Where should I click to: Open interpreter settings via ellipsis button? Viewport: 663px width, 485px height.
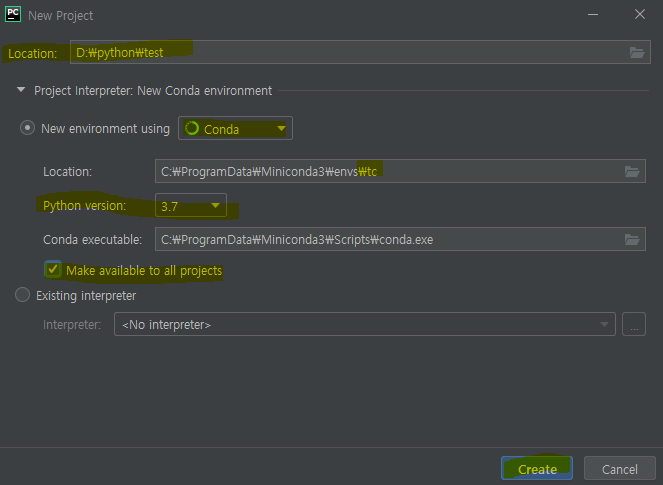click(x=634, y=324)
